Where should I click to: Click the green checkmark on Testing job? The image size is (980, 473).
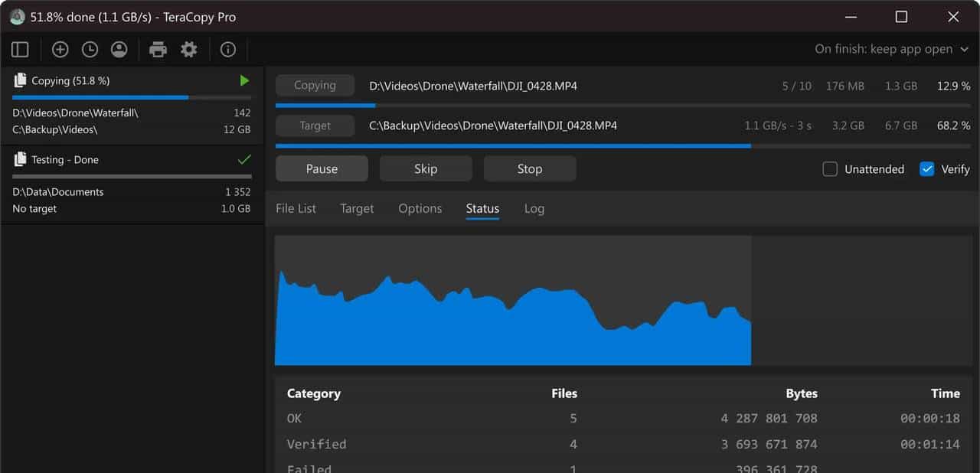click(x=244, y=160)
